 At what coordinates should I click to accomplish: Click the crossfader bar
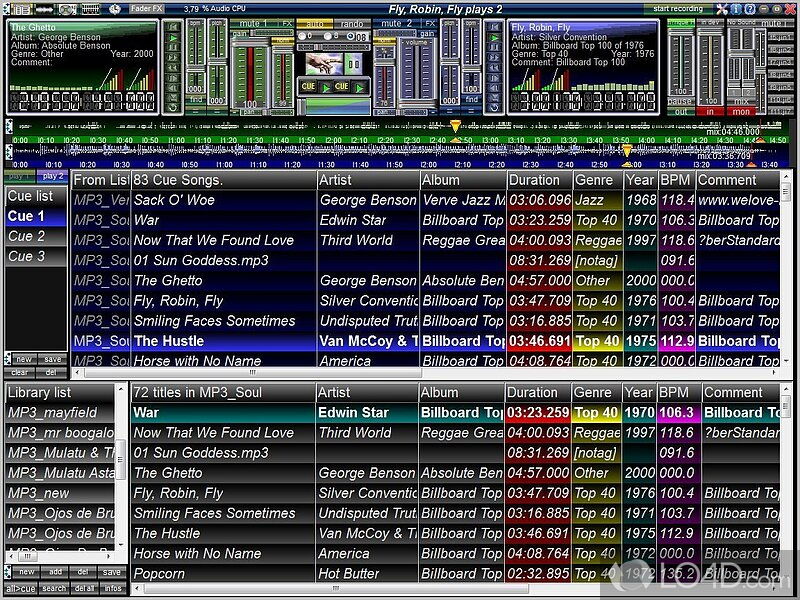click(335, 107)
